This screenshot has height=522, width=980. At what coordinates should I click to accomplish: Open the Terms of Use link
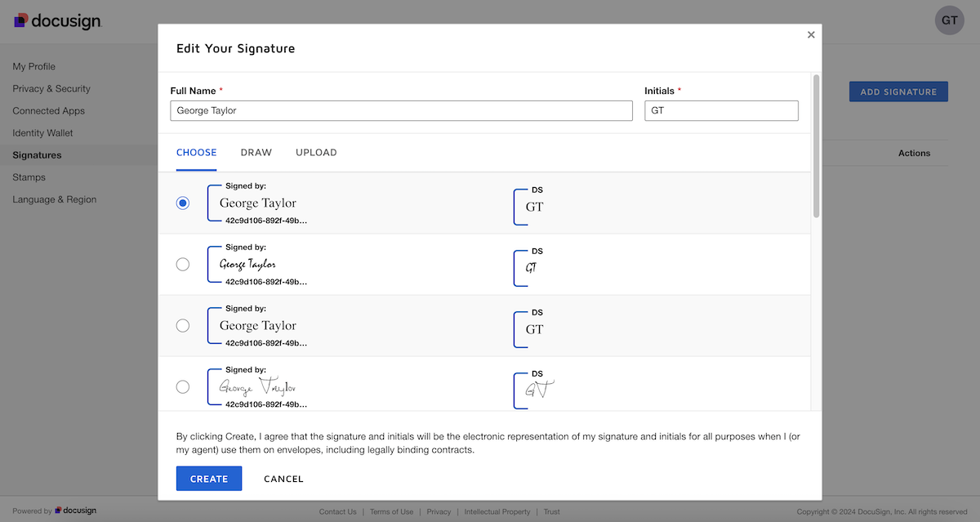pos(391,511)
